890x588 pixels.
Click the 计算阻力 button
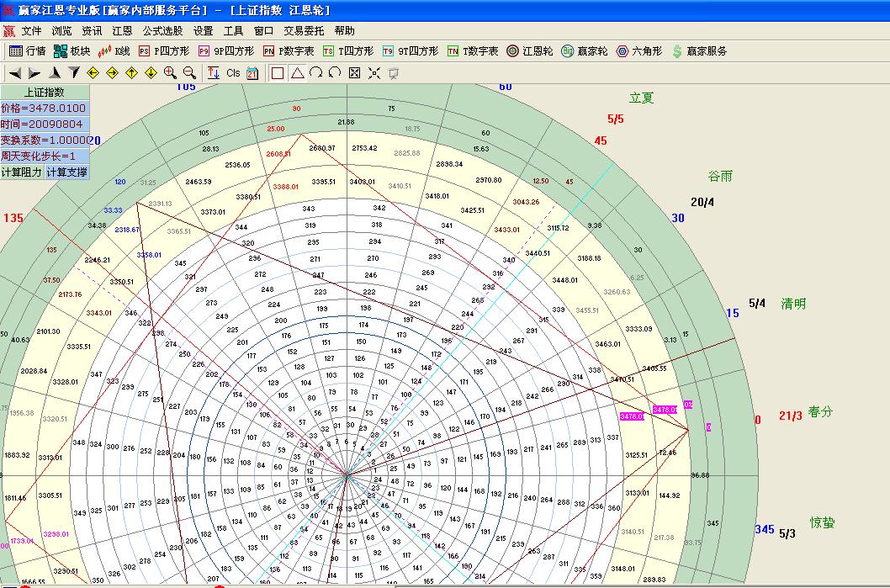click(21, 172)
